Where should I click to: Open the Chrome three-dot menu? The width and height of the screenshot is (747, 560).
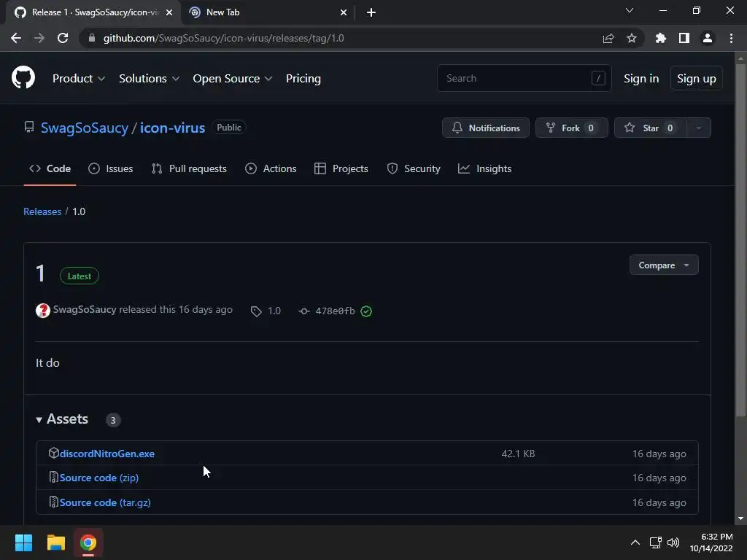[731, 38]
